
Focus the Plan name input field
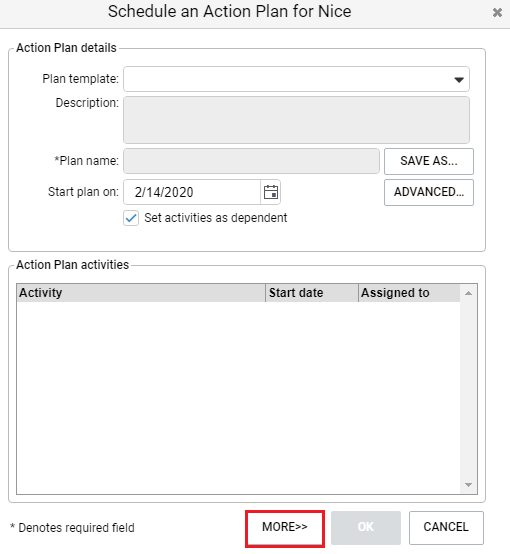coord(251,161)
